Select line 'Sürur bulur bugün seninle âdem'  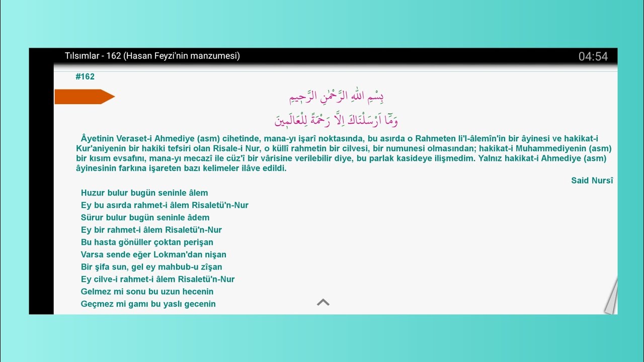coord(145,218)
